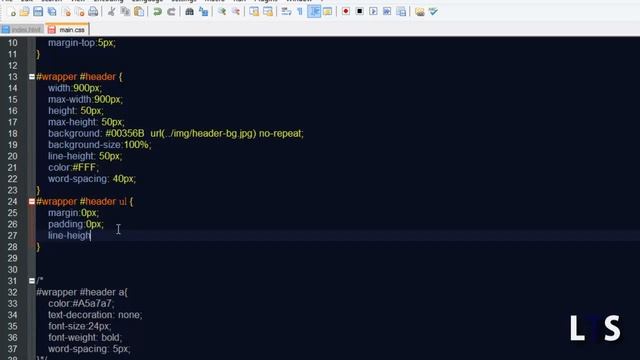Undo last edit with green arrow

[157, 12]
